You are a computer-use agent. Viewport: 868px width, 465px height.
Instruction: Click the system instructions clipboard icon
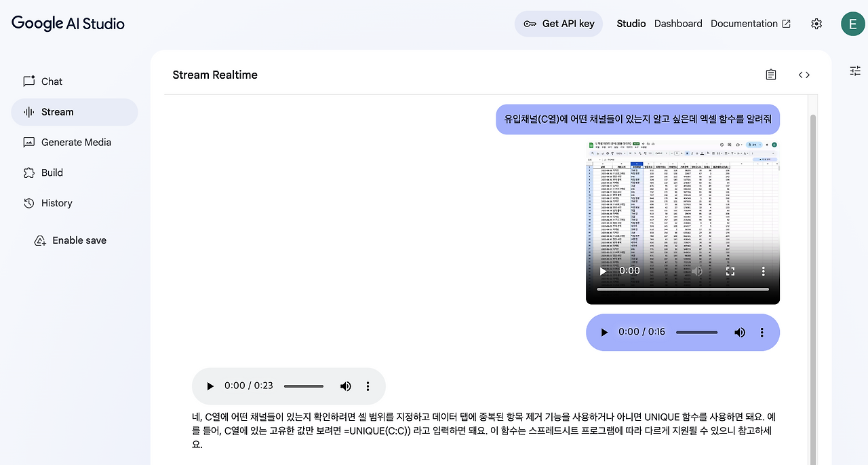tap(770, 75)
